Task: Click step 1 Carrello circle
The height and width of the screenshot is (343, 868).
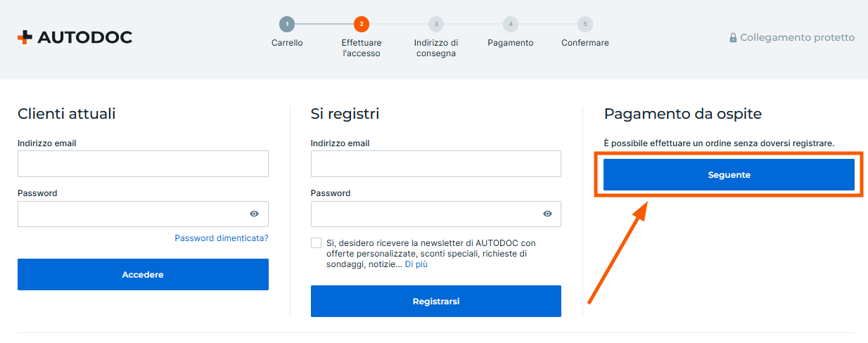Action: [x=287, y=24]
